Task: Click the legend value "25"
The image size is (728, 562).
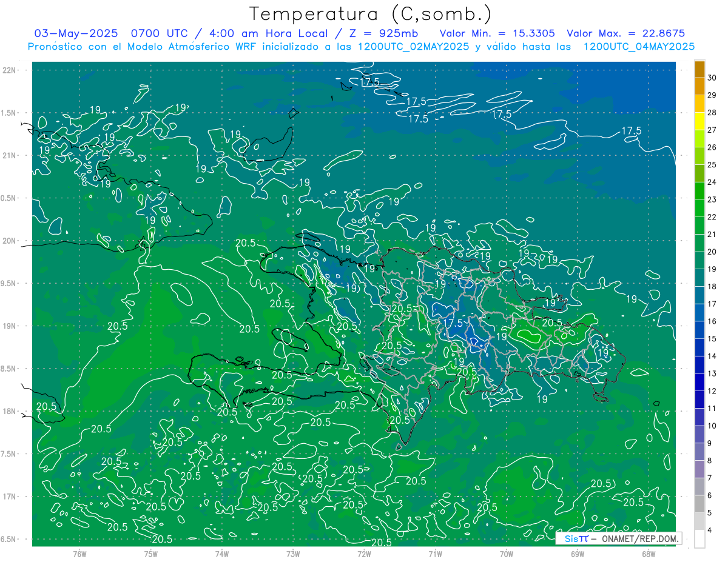Action: (712, 164)
